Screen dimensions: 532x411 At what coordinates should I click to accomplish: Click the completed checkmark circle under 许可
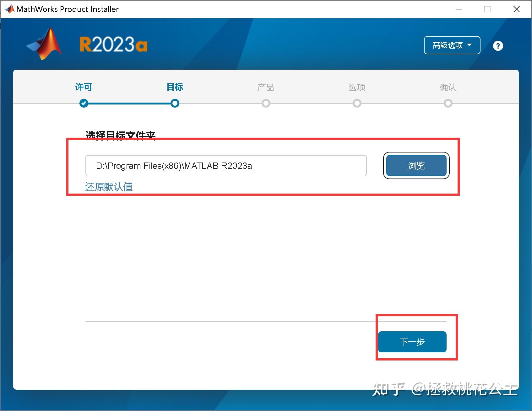[84, 103]
